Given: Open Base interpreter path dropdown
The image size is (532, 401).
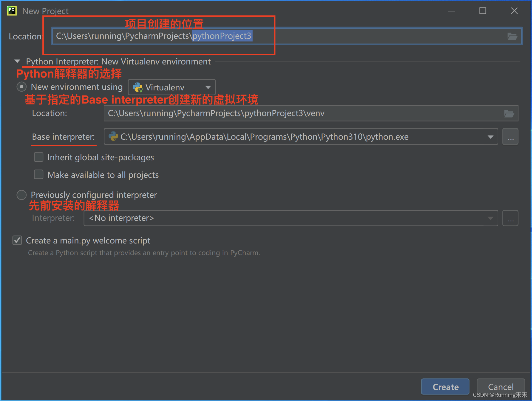Looking at the screenshot, I should point(301,137).
